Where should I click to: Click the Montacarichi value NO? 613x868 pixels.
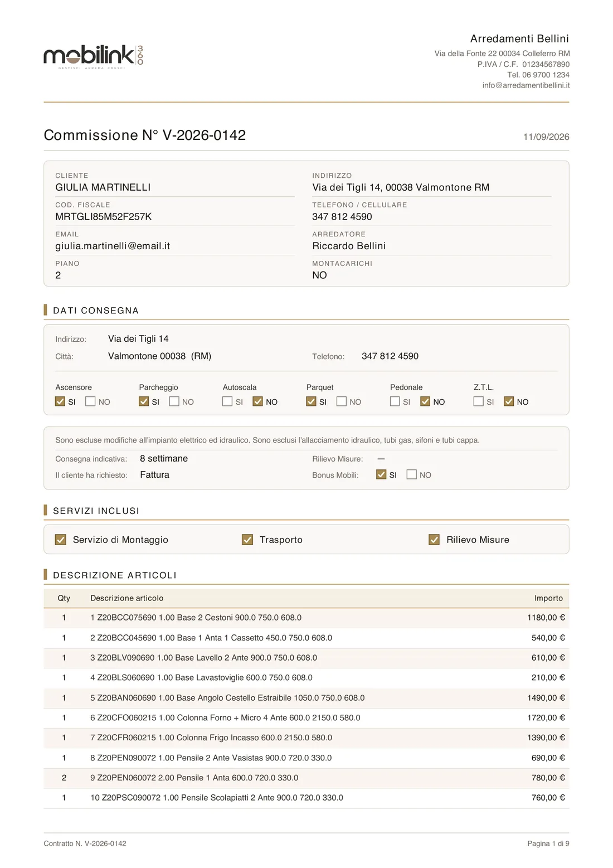pyautogui.click(x=319, y=275)
